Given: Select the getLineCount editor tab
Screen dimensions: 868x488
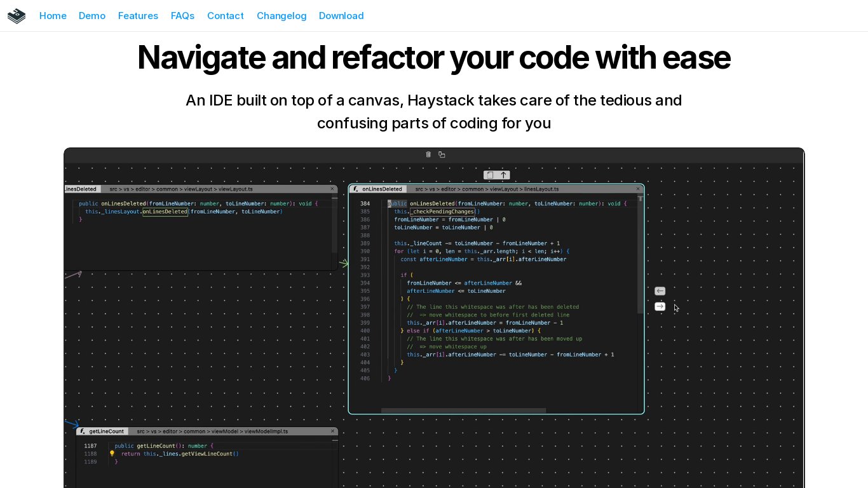Looking at the screenshot, I should pyautogui.click(x=106, y=431).
